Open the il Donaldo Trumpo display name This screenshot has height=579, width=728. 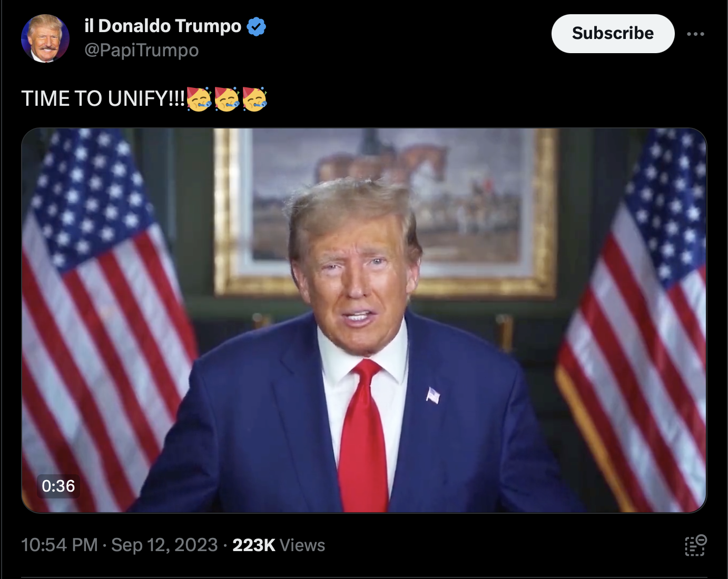point(163,26)
